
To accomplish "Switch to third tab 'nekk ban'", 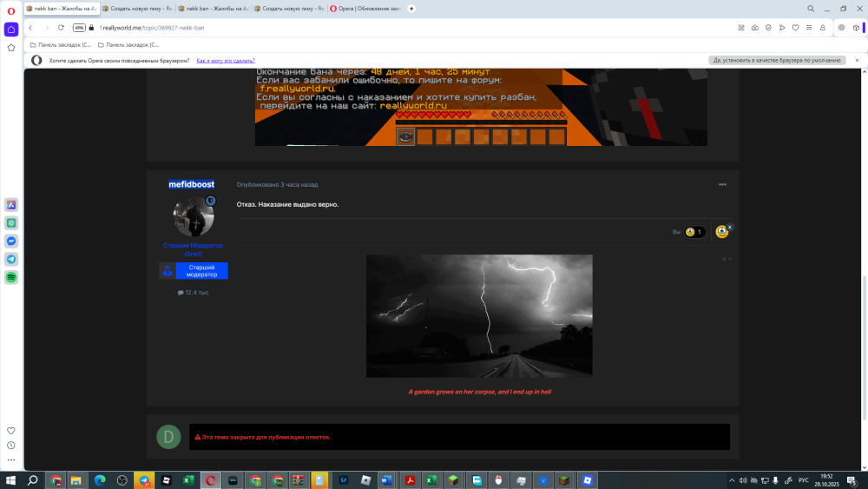I will pyautogui.click(x=214, y=9).
